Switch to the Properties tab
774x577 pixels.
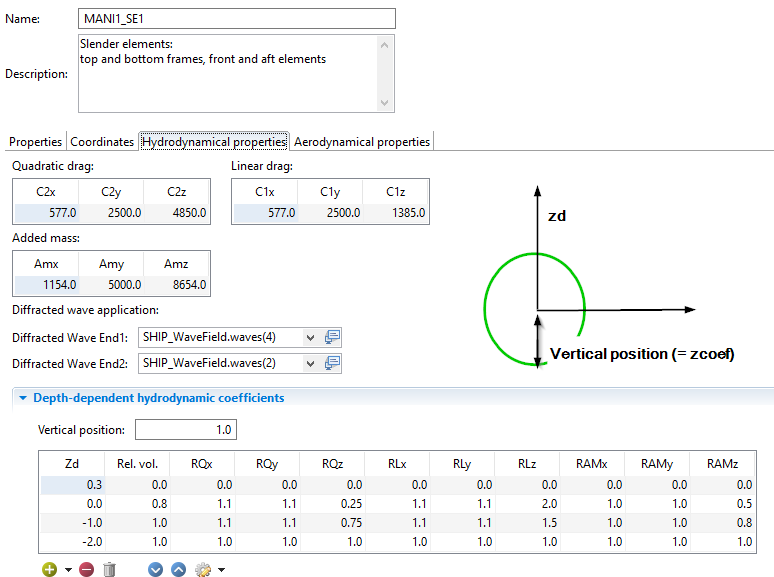click(35, 142)
